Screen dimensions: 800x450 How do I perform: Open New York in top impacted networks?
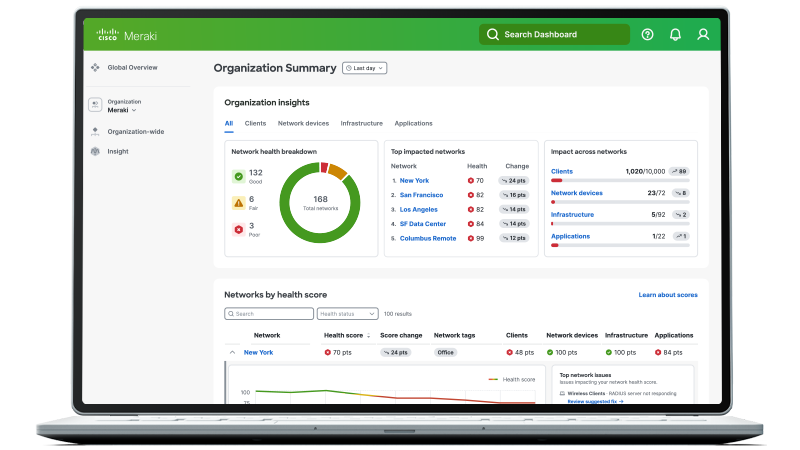click(414, 181)
